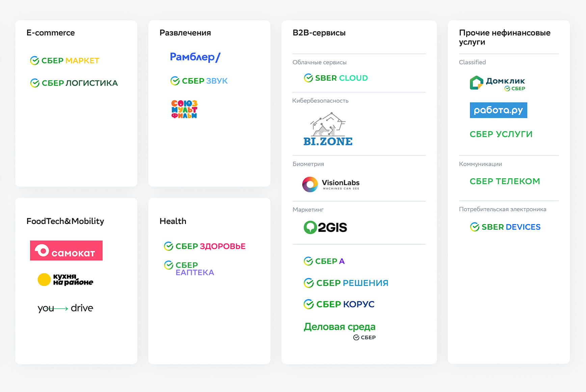Click the Сбер ЕАптека logo

(189, 269)
